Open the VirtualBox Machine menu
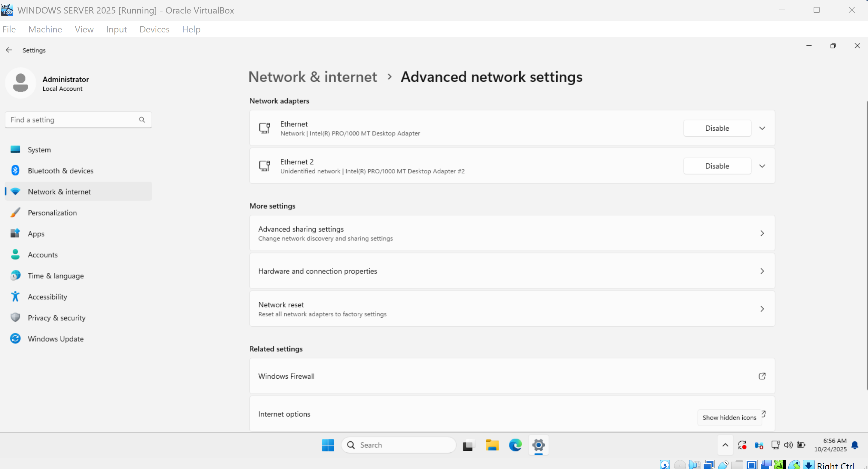Image resolution: width=868 pixels, height=469 pixels. coord(45,29)
